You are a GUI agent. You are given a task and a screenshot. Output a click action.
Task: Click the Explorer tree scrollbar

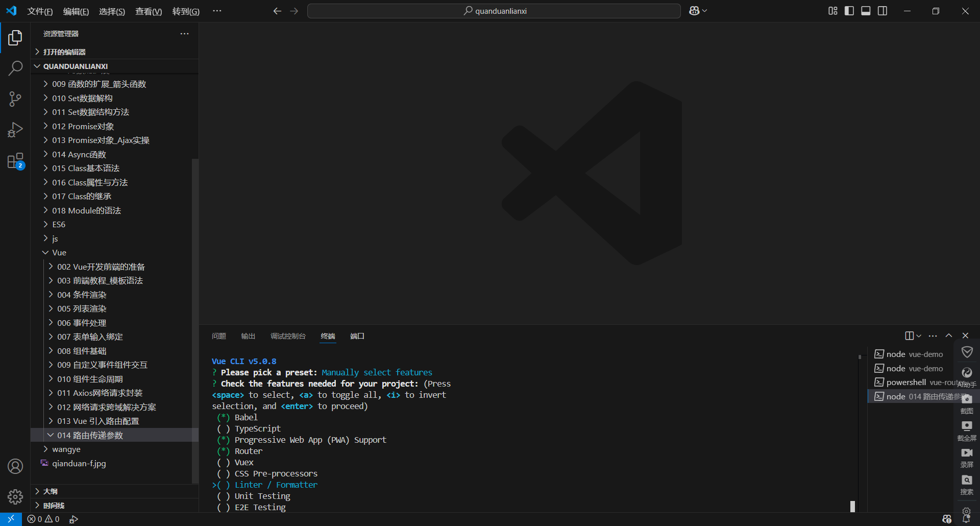coord(195,321)
